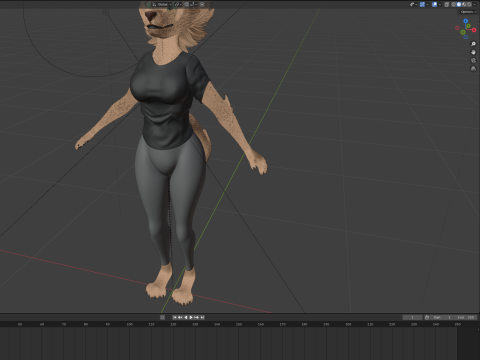Click frame 150 on timeline ruler
Screen dimensions: 480x360
(x=239, y=324)
